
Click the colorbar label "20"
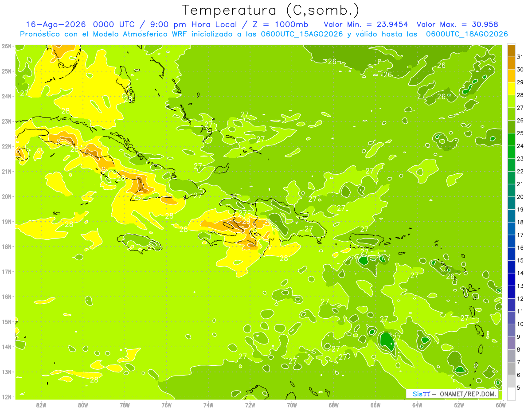[520, 197]
